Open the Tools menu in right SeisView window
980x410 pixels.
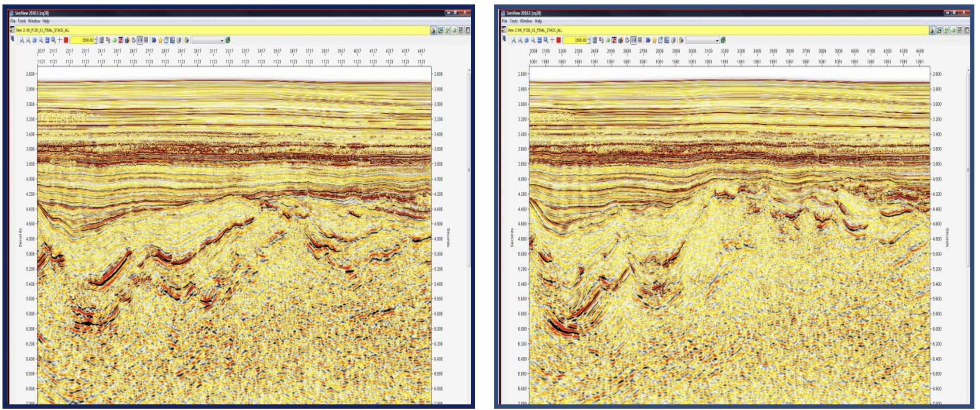pyautogui.click(x=514, y=21)
